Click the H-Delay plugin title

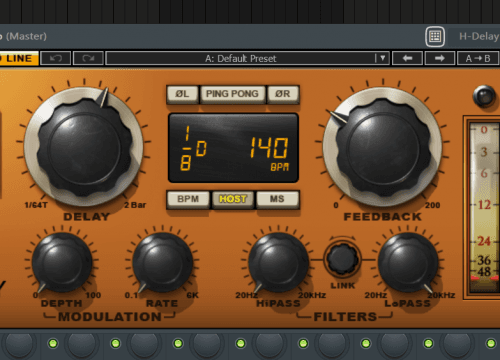[x=479, y=36]
